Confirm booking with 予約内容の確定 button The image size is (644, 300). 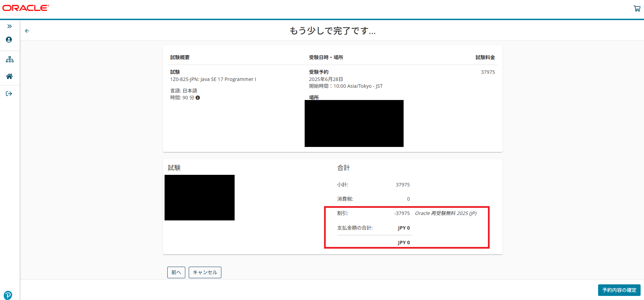[619, 290]
